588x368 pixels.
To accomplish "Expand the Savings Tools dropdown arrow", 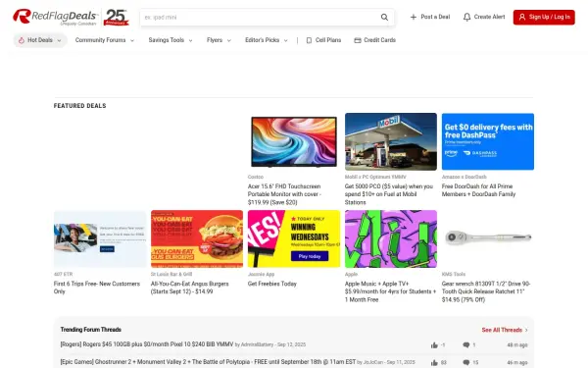I will [x=190, y=40].
